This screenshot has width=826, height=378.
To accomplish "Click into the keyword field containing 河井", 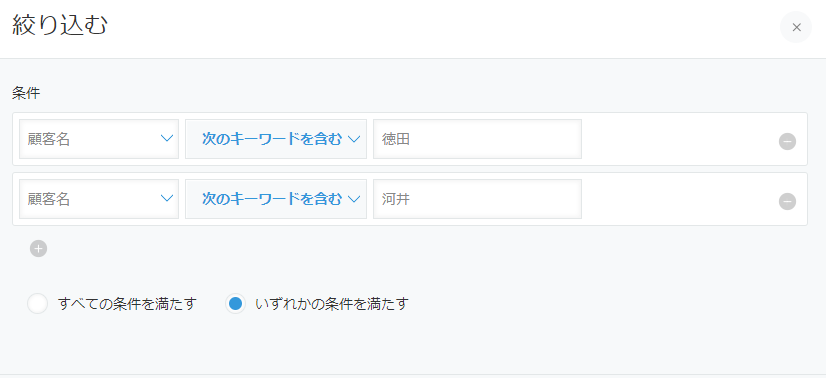I will (477, 199).
